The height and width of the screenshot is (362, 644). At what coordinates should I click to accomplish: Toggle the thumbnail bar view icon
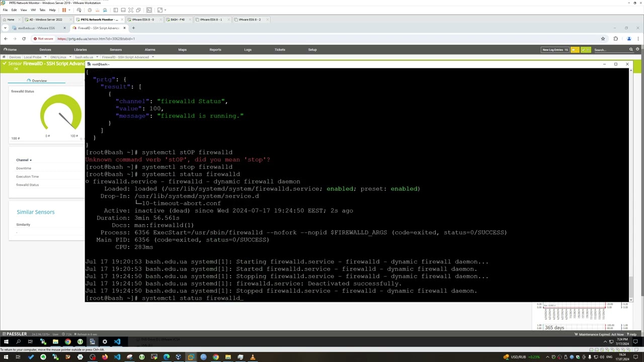123,10
